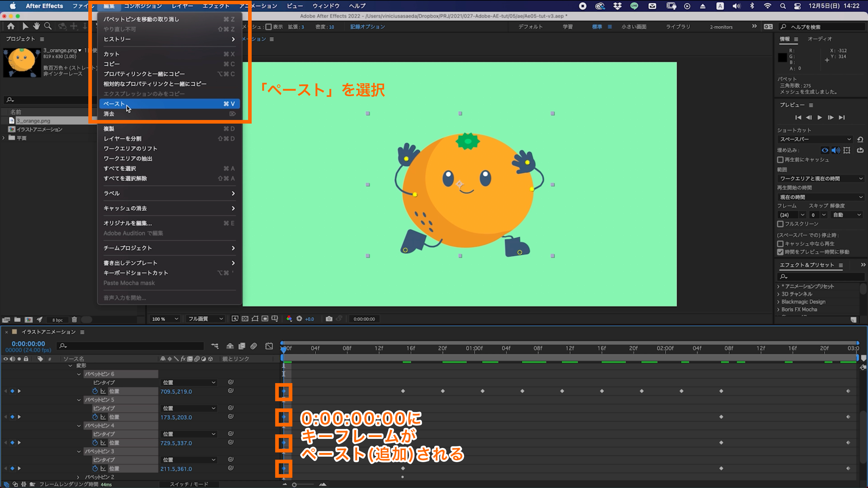868x488 pixels.
Task: Enable 再生前にキャッシュ checkbox
Action: (x=780, y=160)
